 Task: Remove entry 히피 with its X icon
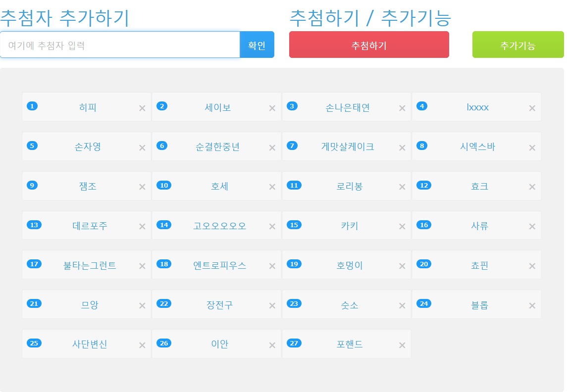pyautogui.click(x=142, y=108)
